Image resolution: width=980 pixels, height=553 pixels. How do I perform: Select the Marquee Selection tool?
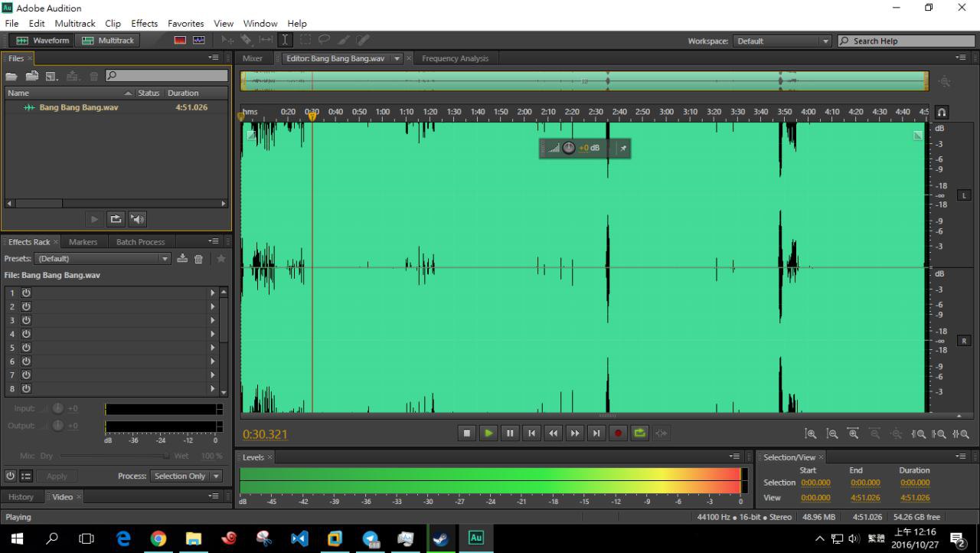[305, 41]
